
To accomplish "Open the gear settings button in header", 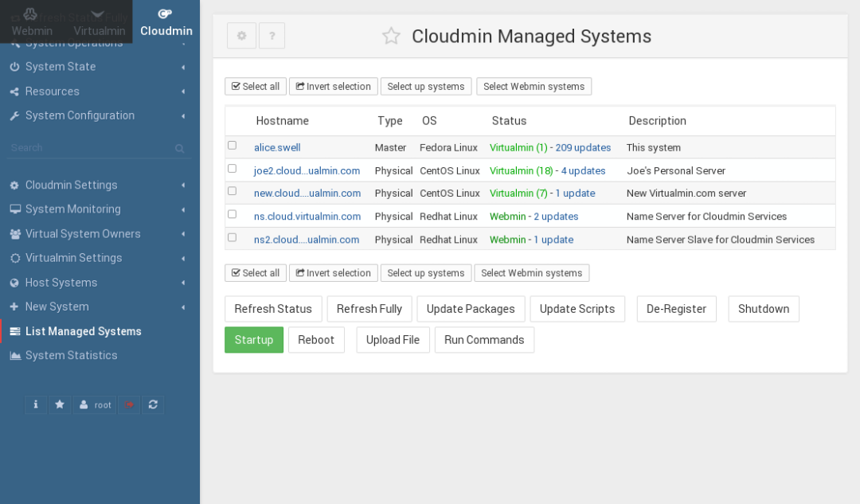I will [241, 36].
